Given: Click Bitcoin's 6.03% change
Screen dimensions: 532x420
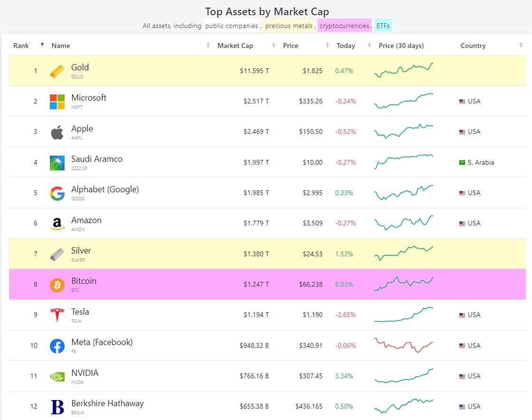Looking at the screenshot, I should click(344, 284).
